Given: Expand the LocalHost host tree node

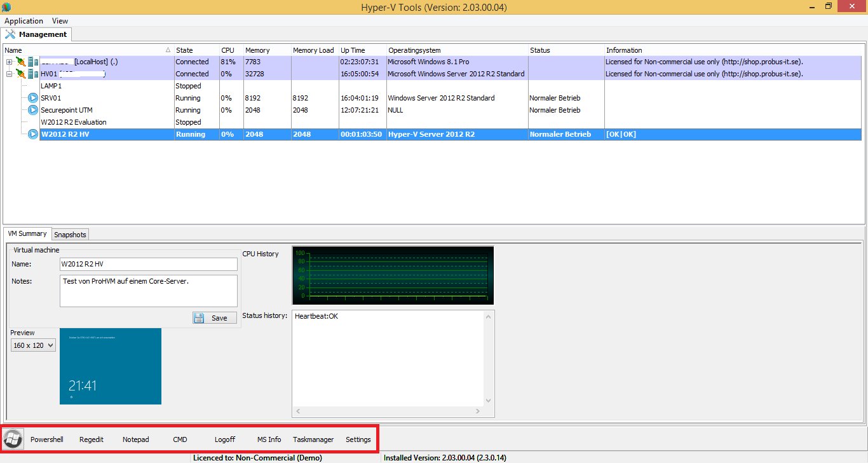Looking at the screenshot, I should [x=9, y=62].
